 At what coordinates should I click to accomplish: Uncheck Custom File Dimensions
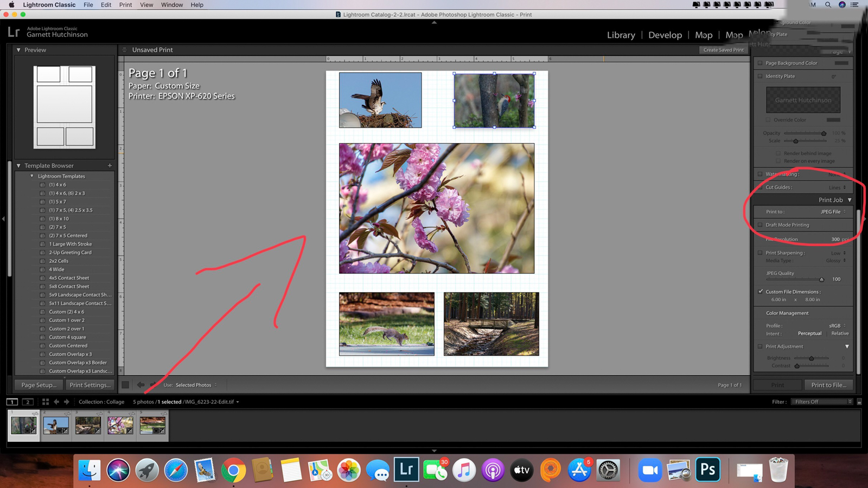(761, 291)
